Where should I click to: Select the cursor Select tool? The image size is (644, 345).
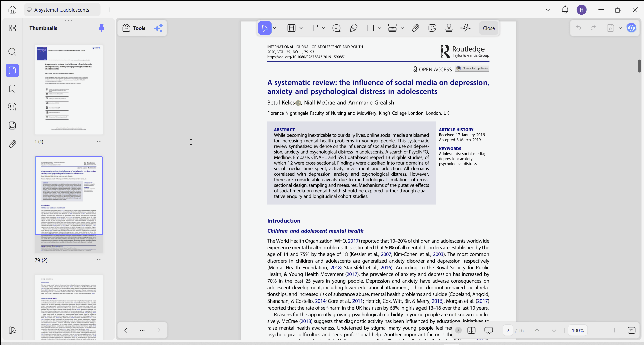tap(265, 28)
